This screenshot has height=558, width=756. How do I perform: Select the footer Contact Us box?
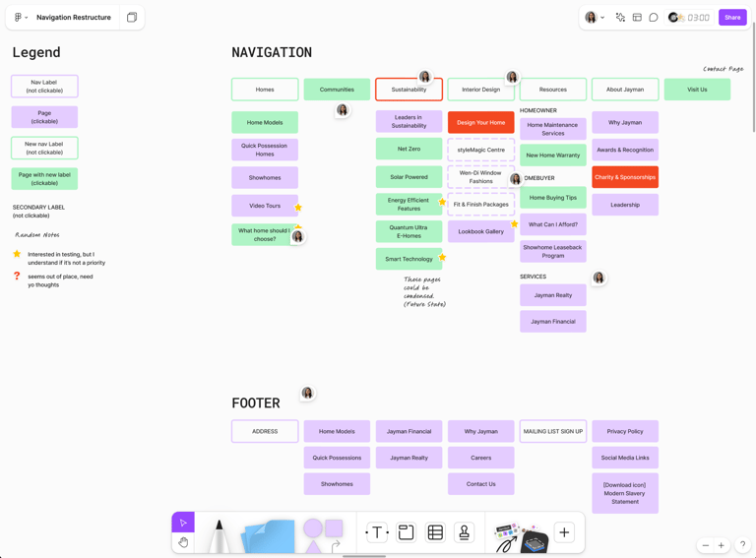[x=481, y=484]
